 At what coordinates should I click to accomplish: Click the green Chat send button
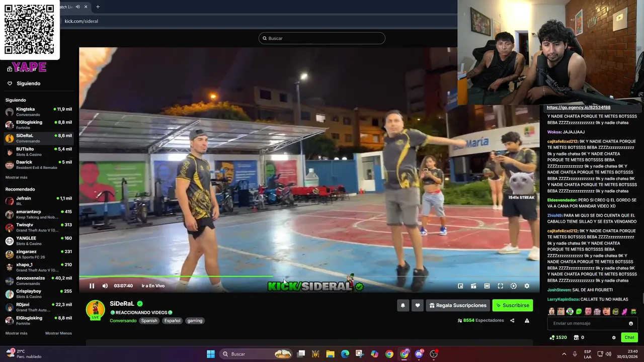[629, 337]
